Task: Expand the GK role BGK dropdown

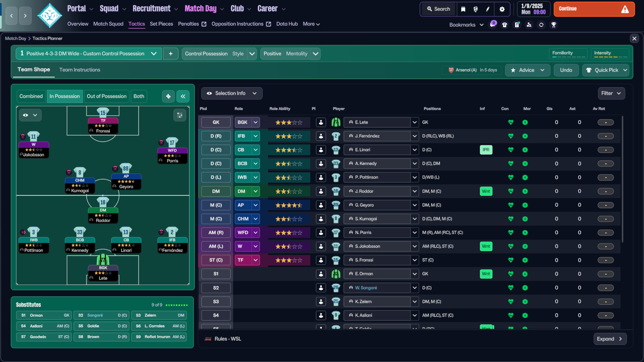Action: tap(256, 122)
